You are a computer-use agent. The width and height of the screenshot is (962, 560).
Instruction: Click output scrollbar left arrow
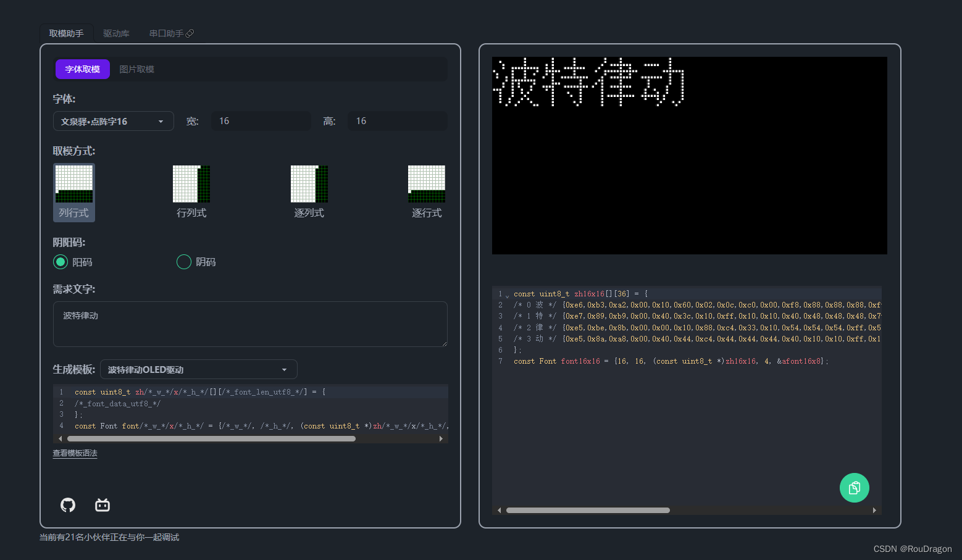pos(500,510)
